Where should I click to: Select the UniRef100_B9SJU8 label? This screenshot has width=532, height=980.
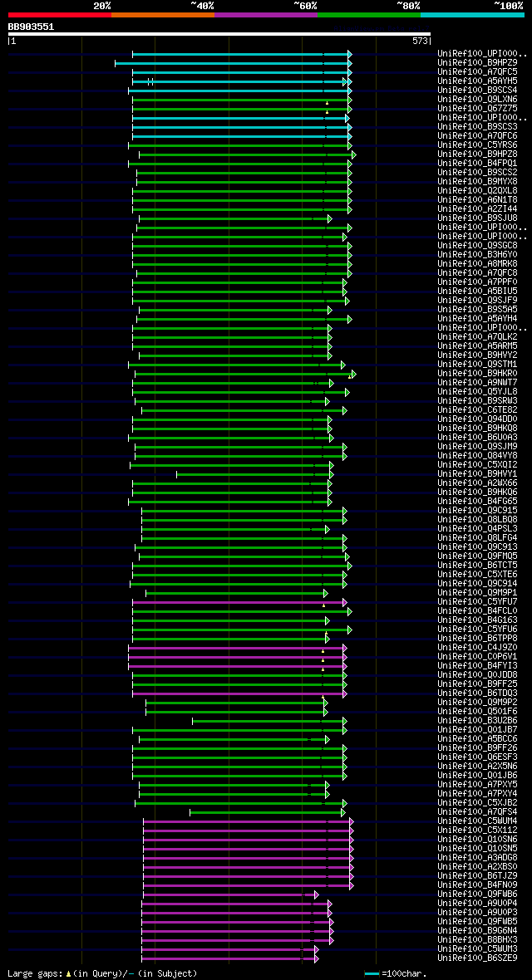pos(477,218)
